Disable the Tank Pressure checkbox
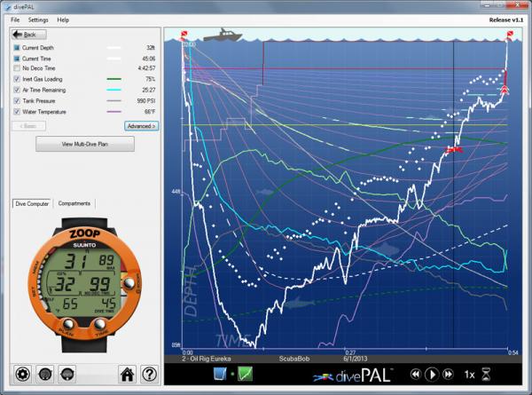The height and width of the screenshot is (395, 532). point(18,101)
